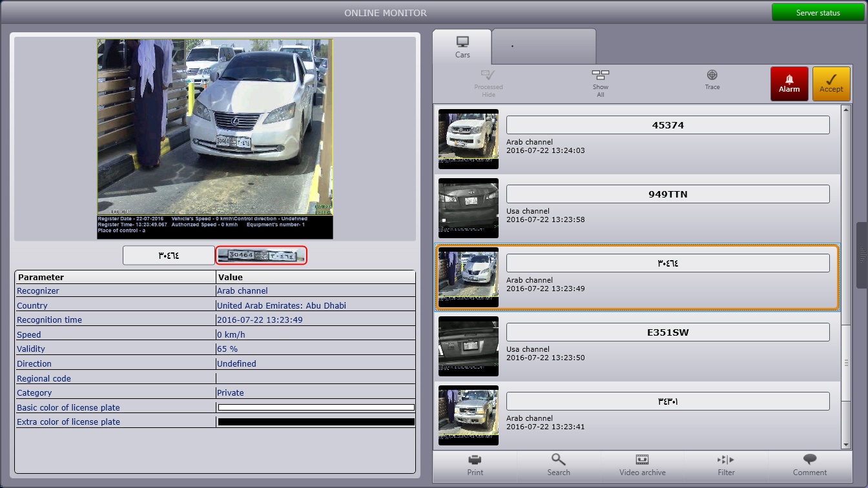Open the Filter tool
This screenshot has width=868, height=488.
click(x=726, y=460)
